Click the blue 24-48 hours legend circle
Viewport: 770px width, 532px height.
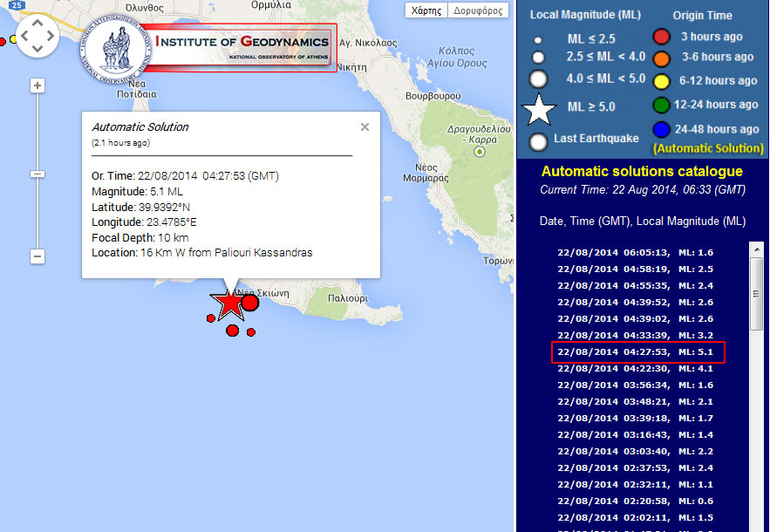coord(662,130)
